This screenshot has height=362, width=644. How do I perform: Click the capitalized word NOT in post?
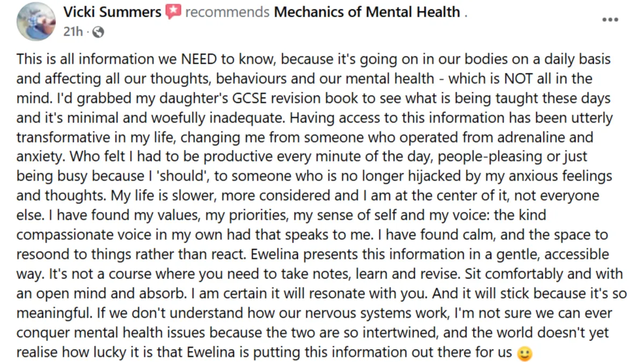click(x=518, y=78)
